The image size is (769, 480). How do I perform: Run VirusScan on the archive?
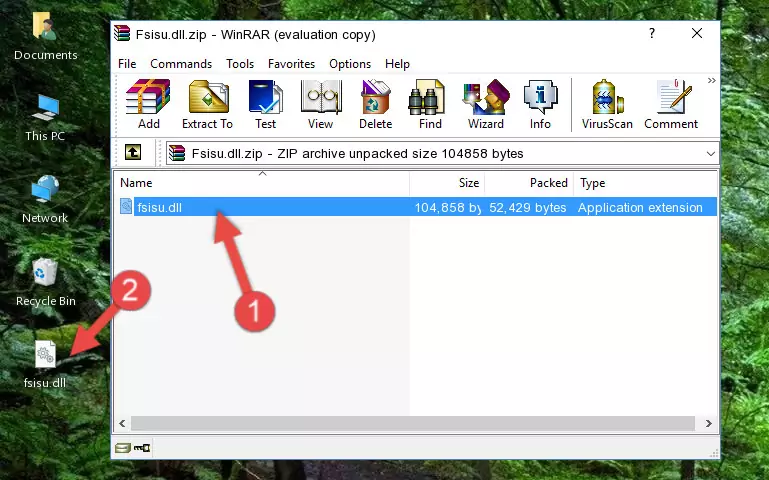[607, 104]
